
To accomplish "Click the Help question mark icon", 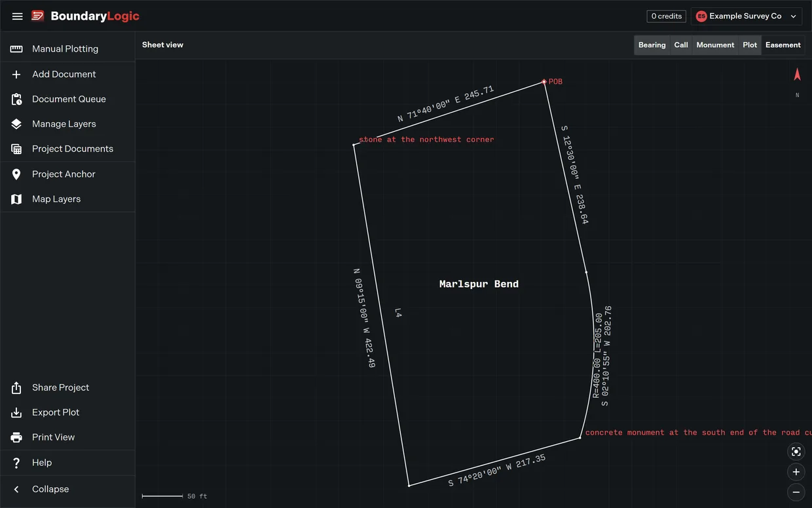I will (16, 463).
